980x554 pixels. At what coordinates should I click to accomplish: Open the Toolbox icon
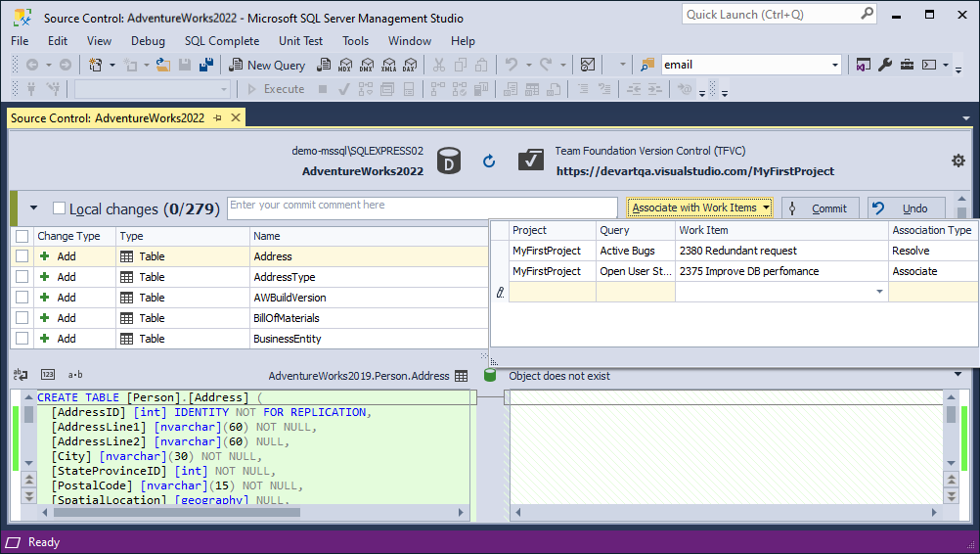[x=907, y=65]
